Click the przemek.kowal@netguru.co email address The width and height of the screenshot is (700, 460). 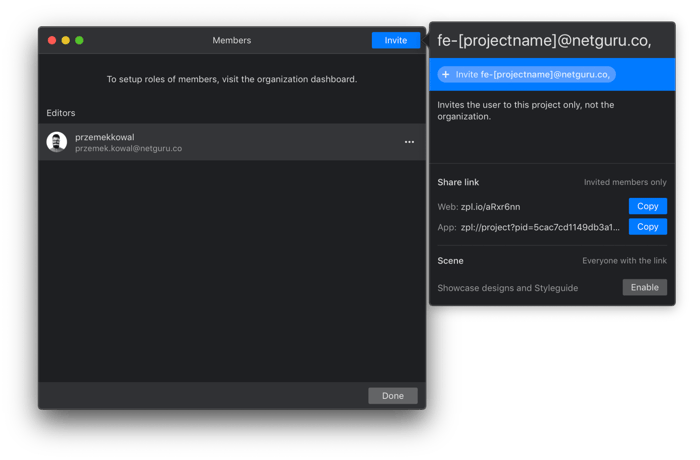tap(128, 149)
